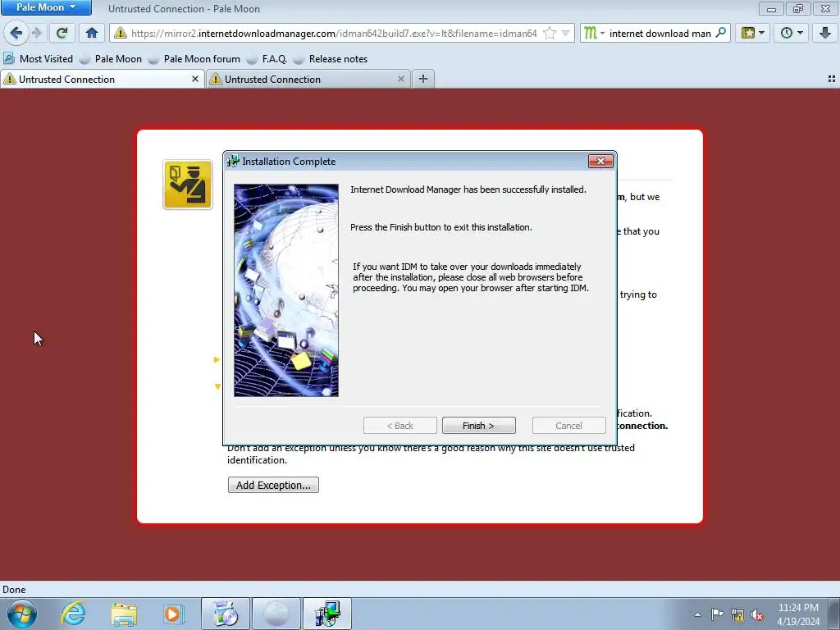Screen dimensions: 840x630
Task: Click the search magnifier icon
Action: 721,33
